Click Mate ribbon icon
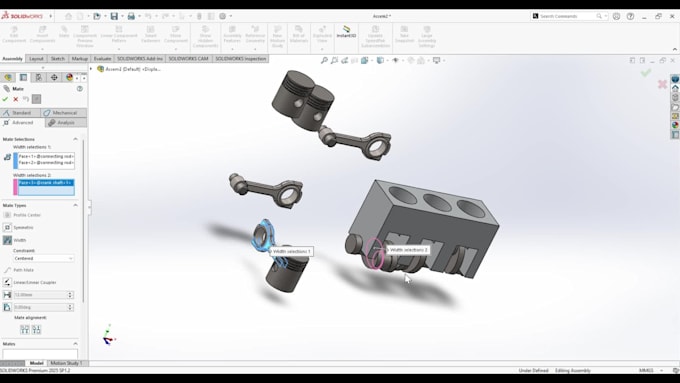 point(64,32)
